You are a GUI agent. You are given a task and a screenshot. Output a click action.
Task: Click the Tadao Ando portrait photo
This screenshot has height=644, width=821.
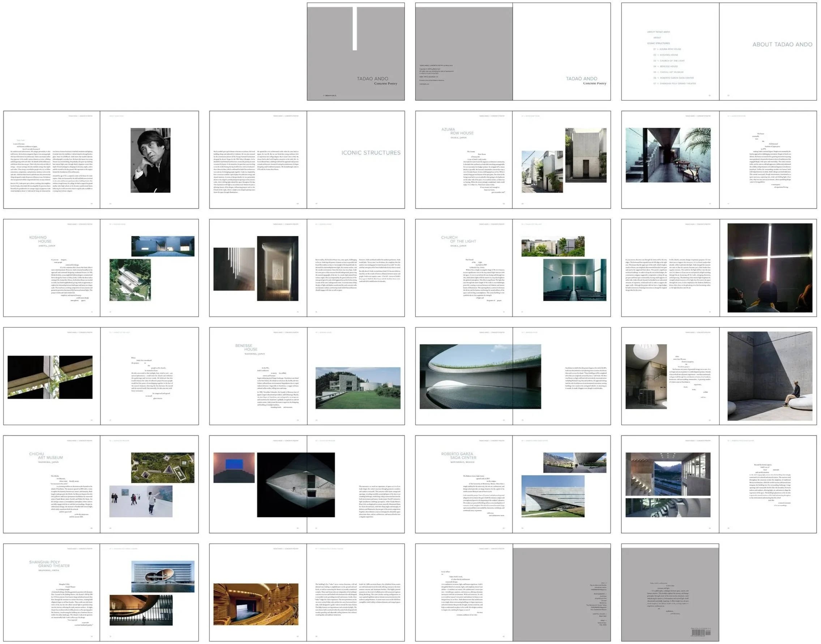tap(150, 160)
